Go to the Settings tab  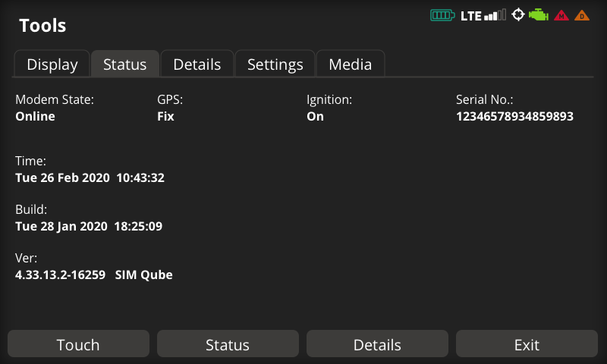click(275, 64)
